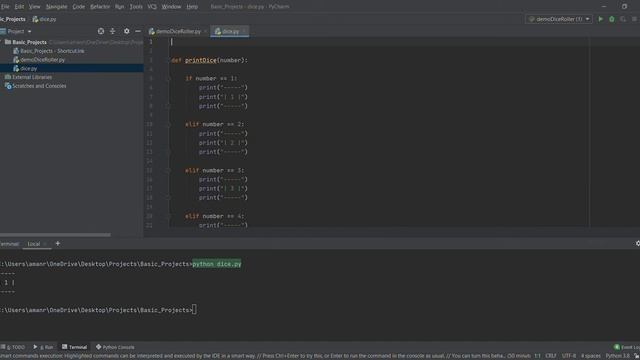640x360 pixels.
Task: Run demoDiceRoller with the green play icon
Action: tap(600, 19)
